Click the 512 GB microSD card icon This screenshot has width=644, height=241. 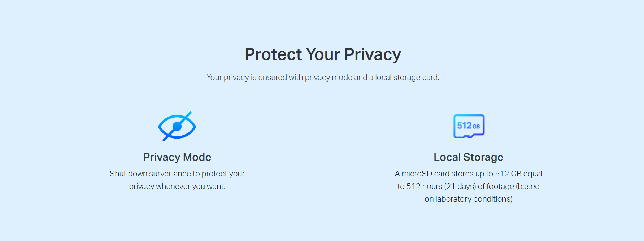pos(469,126)
